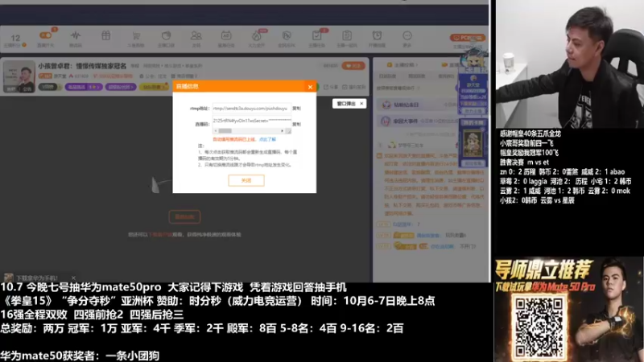Screen dimensions: 644x362
Task: Open the flame icon with red badge
Action: point(257,35)
